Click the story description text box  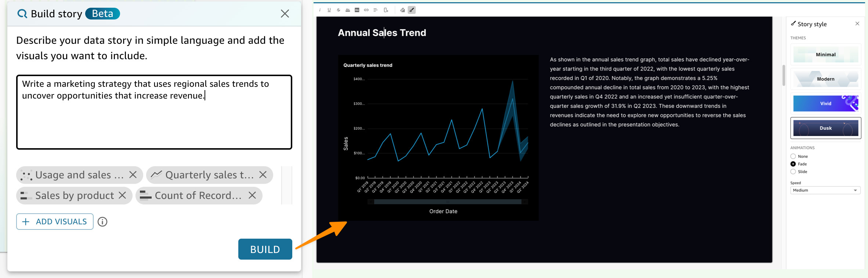point(154,112)
